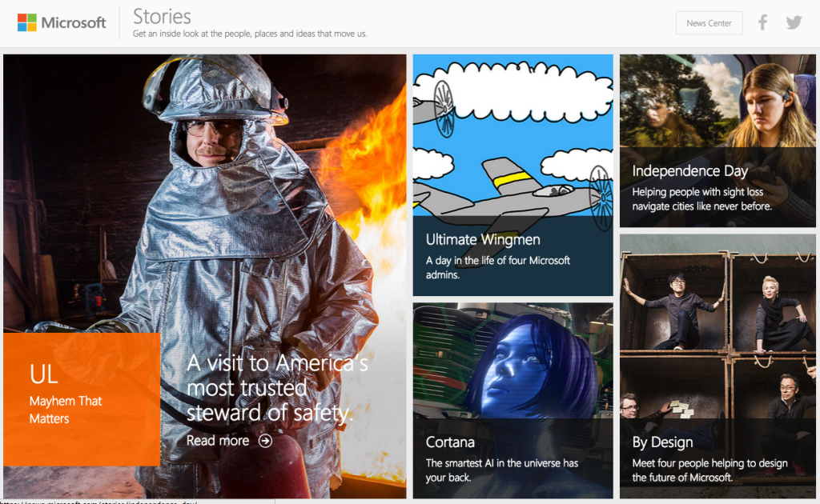
Task: Click the circled arrow beside Read more
Action: pos(266,441)
